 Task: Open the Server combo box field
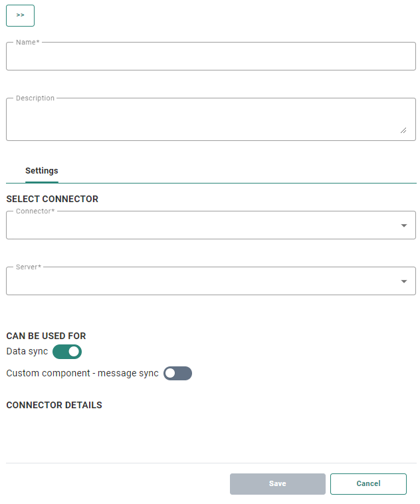click(199, 282)
